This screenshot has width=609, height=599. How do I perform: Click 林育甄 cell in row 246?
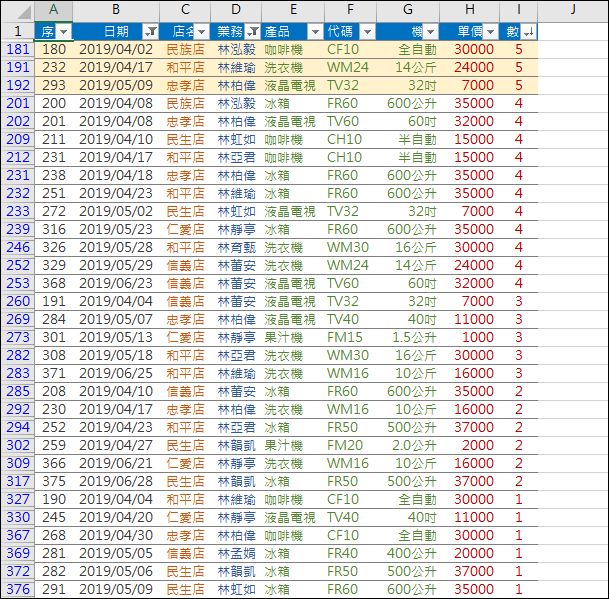[x=236, y=247]
